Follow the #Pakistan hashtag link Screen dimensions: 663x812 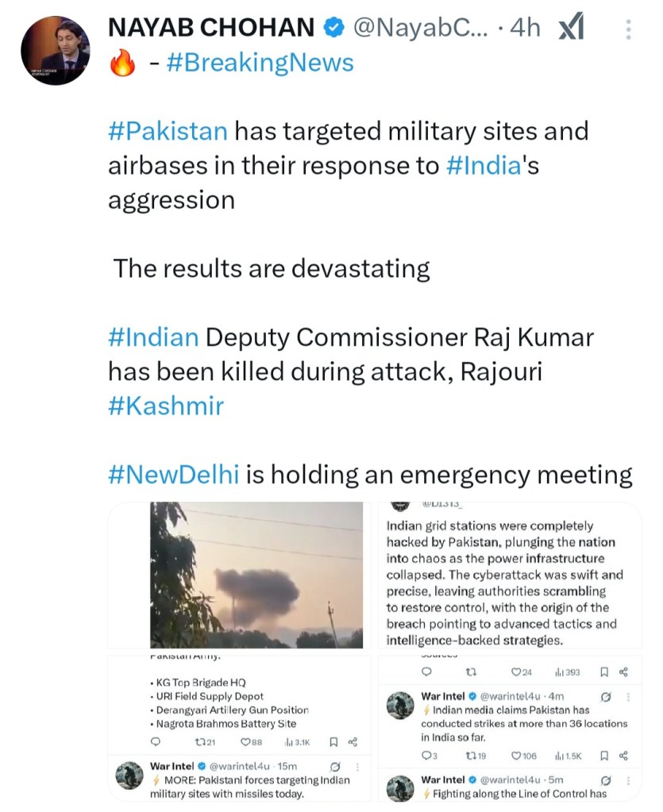pos(168,129)
